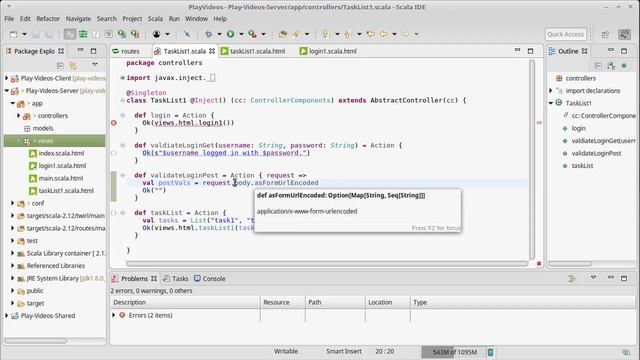Click the Open Type toolbar icon

tap(282, 34)
